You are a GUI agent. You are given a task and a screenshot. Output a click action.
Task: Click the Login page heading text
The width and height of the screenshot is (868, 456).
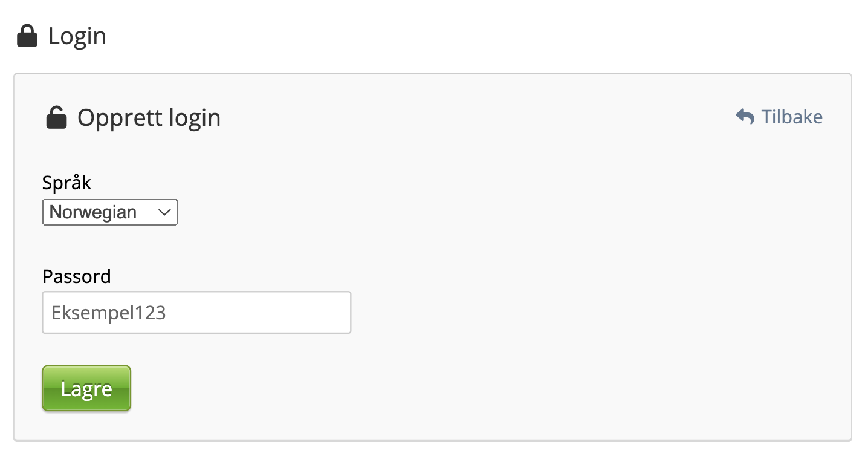tap(77, 37)
